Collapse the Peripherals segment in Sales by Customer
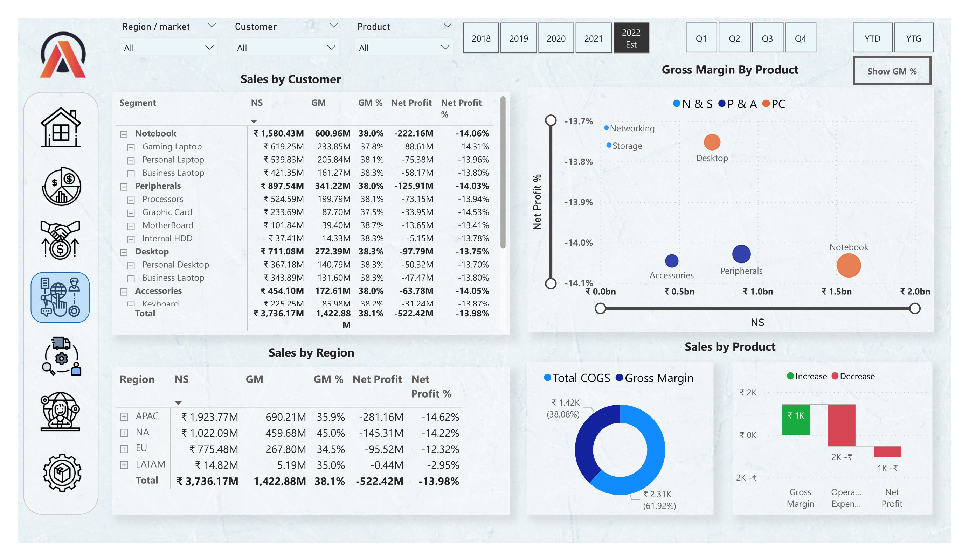Image resolution: width=969 pixels, height=560 pixels. click(124, 186)
